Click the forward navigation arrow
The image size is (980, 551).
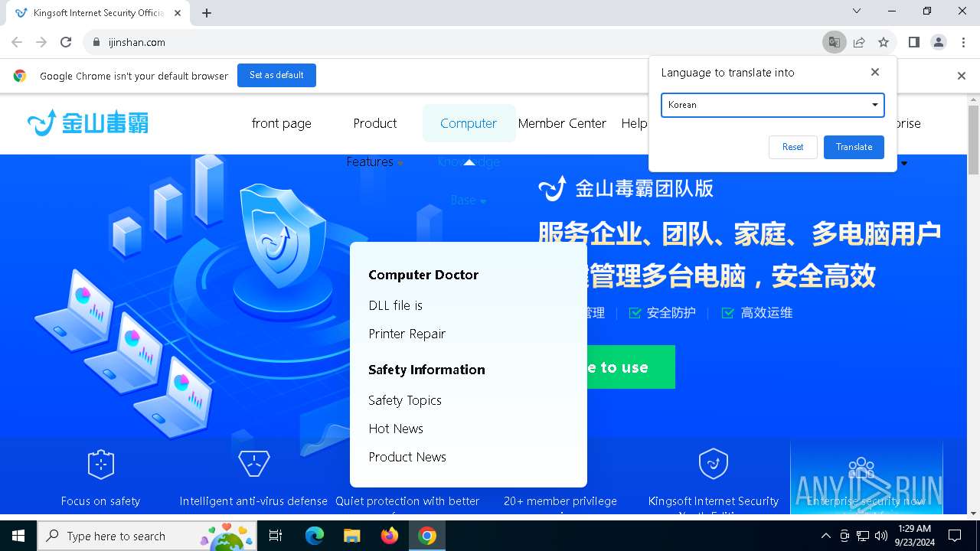41,42
